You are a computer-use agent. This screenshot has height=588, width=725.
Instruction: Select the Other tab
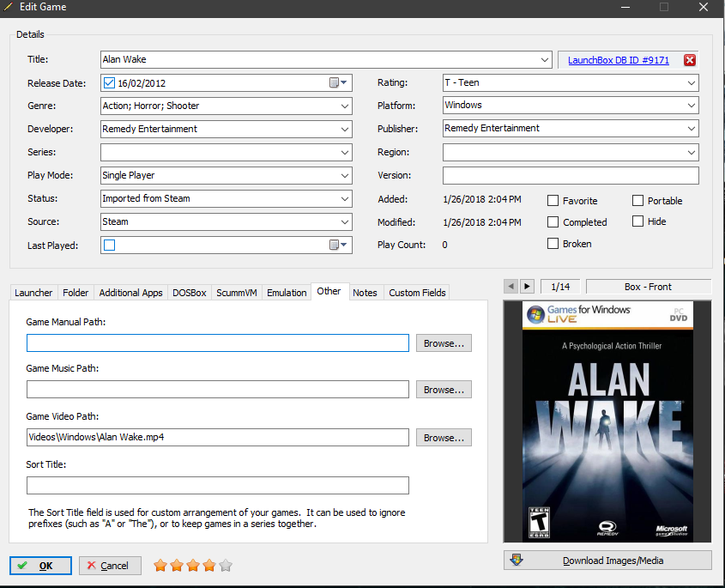coord(329,291)
